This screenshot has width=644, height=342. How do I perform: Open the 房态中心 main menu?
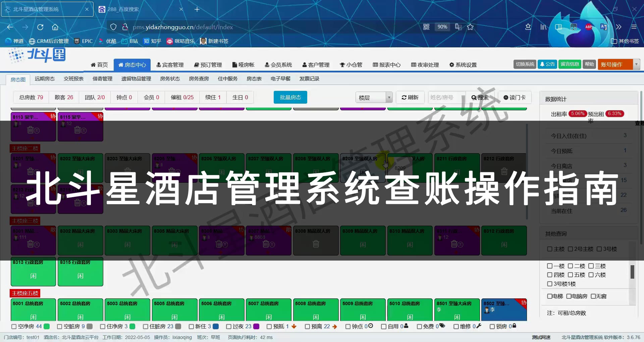[132, 65]
